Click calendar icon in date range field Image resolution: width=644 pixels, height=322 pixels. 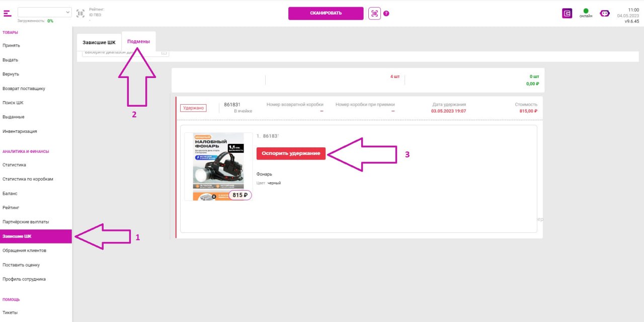tap(164, 52)
